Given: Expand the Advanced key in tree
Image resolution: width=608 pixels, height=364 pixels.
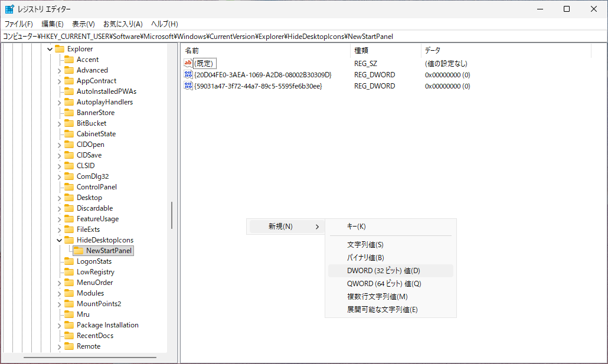Looking at the screenshot, I should (59, 70).
